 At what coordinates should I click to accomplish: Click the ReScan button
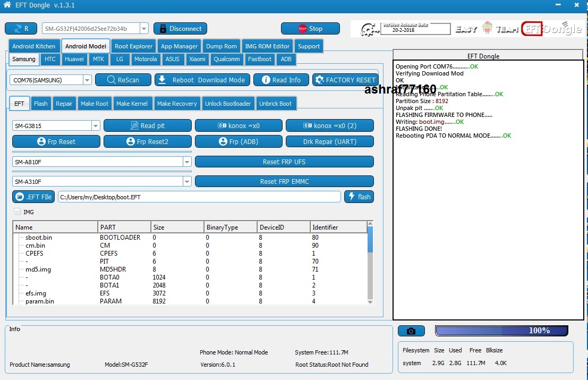click(x=123, y=80)
